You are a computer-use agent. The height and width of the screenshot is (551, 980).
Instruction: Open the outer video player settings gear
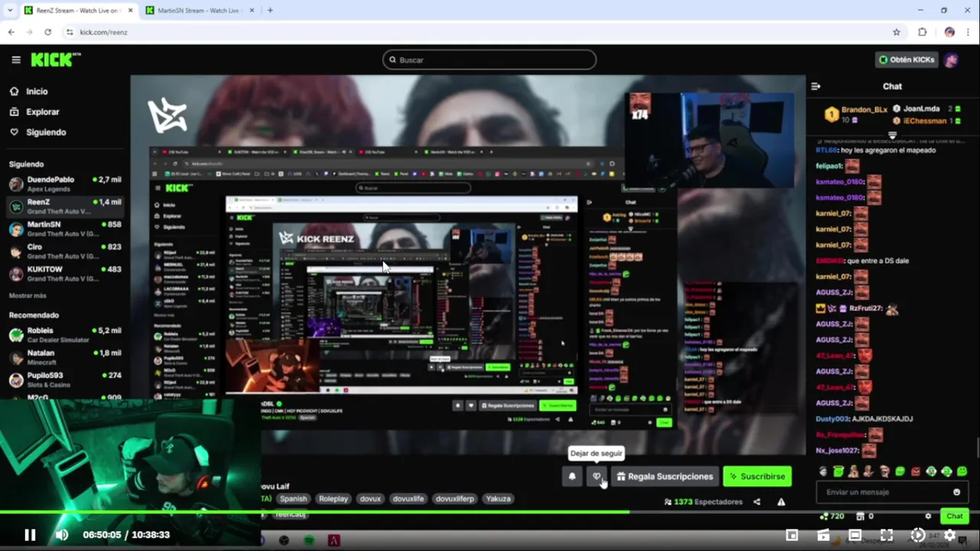coord(950,535)
